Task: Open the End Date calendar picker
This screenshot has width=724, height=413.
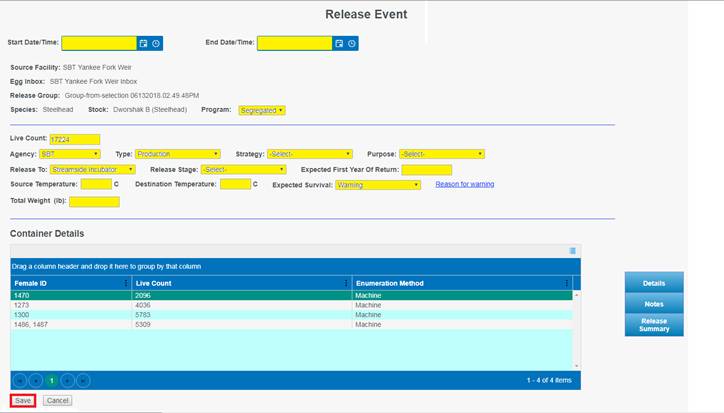Action: tap(339, 44)
